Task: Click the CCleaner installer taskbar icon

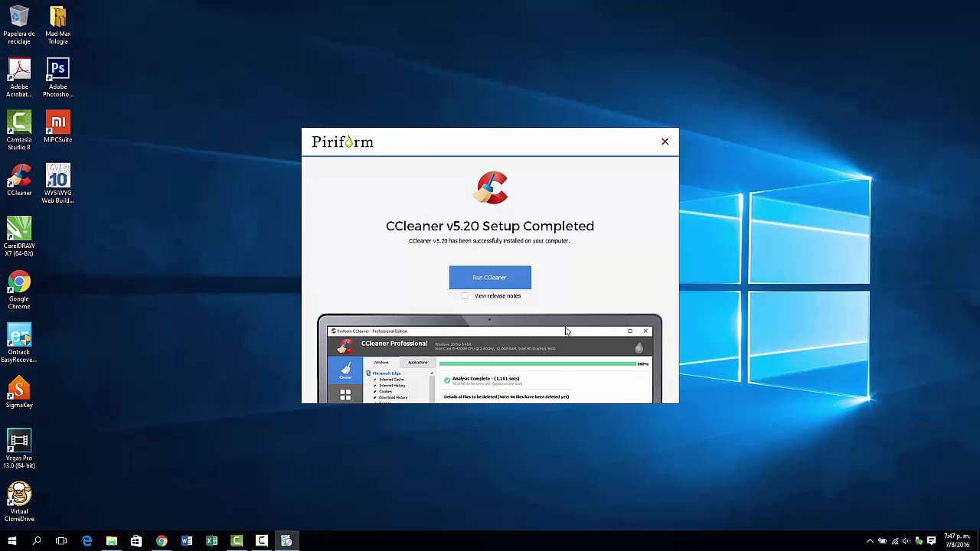Action: tap(286, 540)
